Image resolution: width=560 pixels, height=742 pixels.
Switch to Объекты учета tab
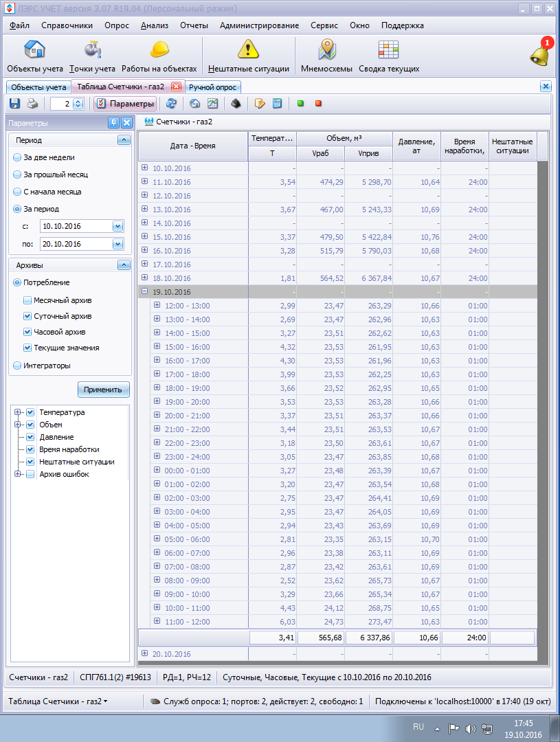(x=38, y=87)
